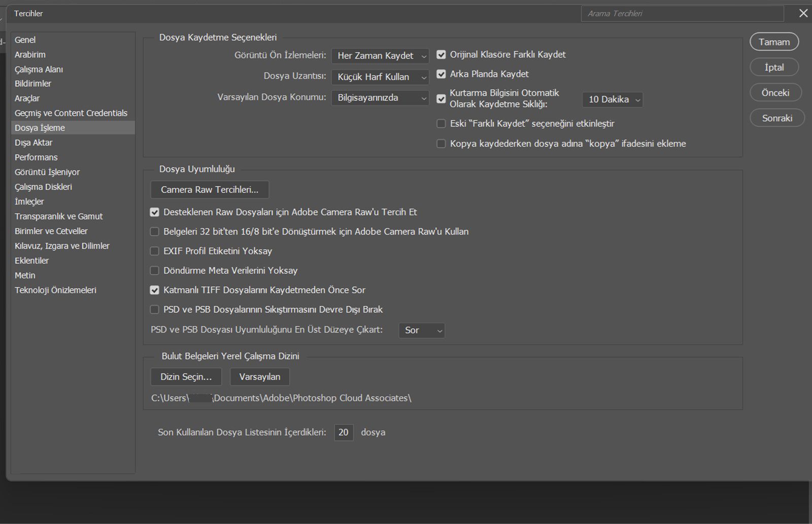Select İmleçler preferences category

coord(73,201)
